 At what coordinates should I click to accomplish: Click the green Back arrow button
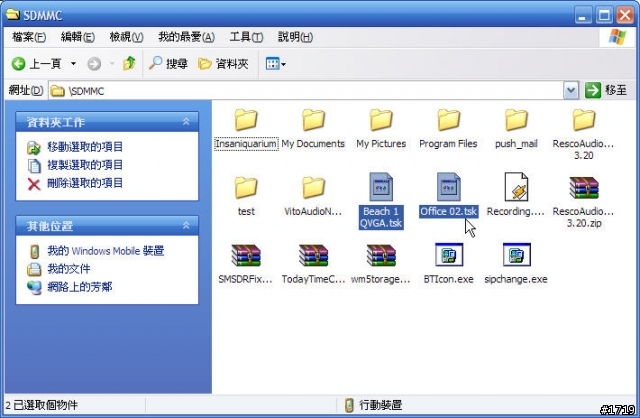click(18, 64)
